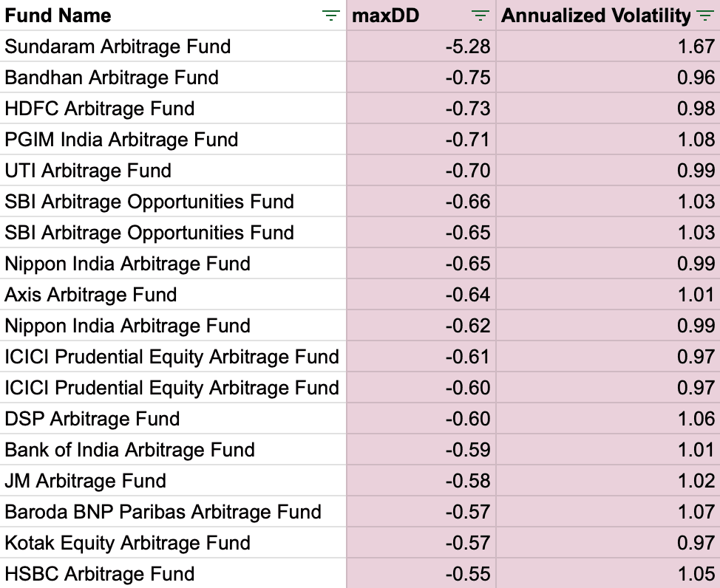This screenshot has height=588, width=720.
Task: Click the volatility value 1.08
Action: 696,140
